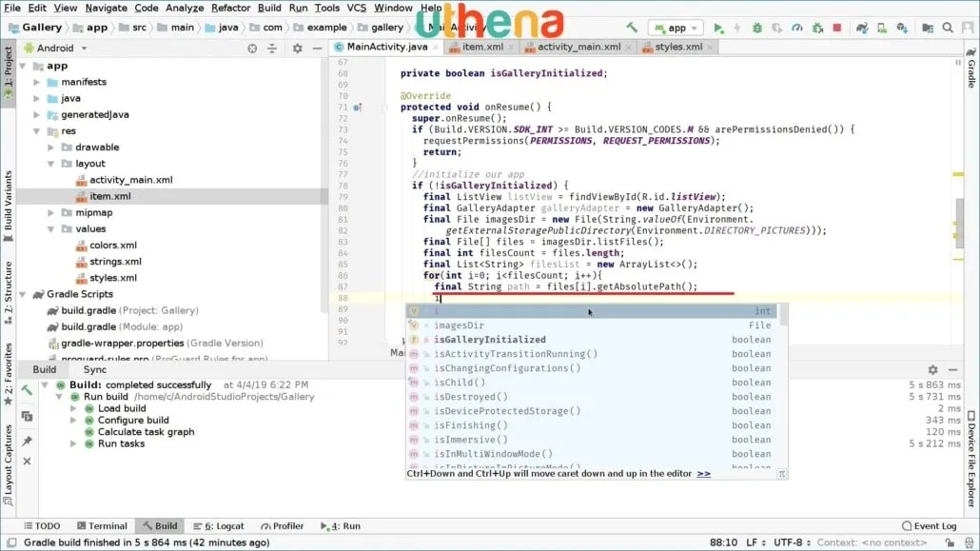Click the UTF-8 encoding selector in status bar

pos(792,542)
